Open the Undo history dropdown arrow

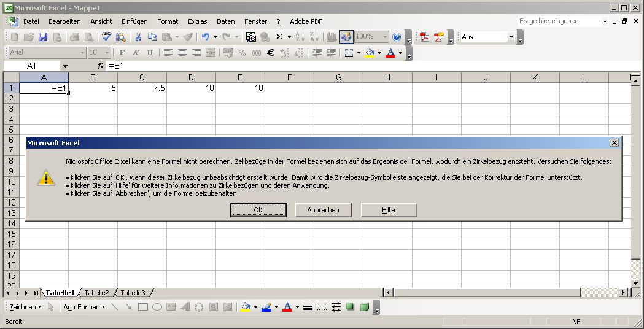[215, 37]
